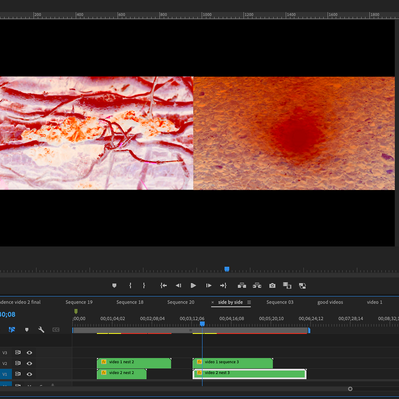This screenshot has width=399, height=399.
Task: Open the Comparison View icon
Action: pyautogui.click(x=287, y=286)
